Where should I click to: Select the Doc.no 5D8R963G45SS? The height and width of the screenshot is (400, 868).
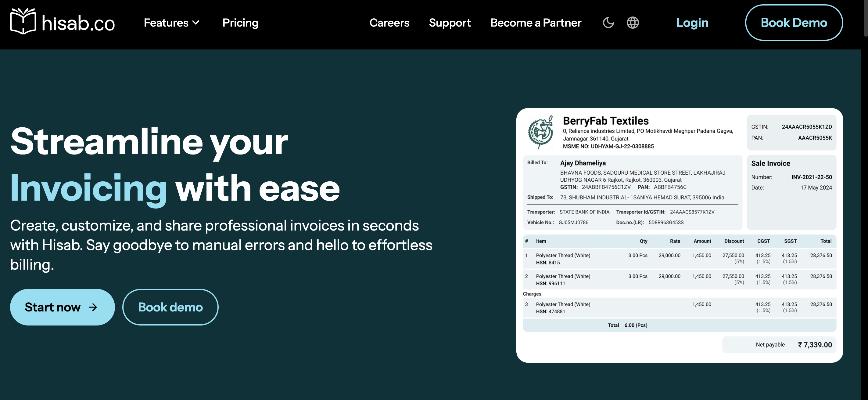(666, 222)
